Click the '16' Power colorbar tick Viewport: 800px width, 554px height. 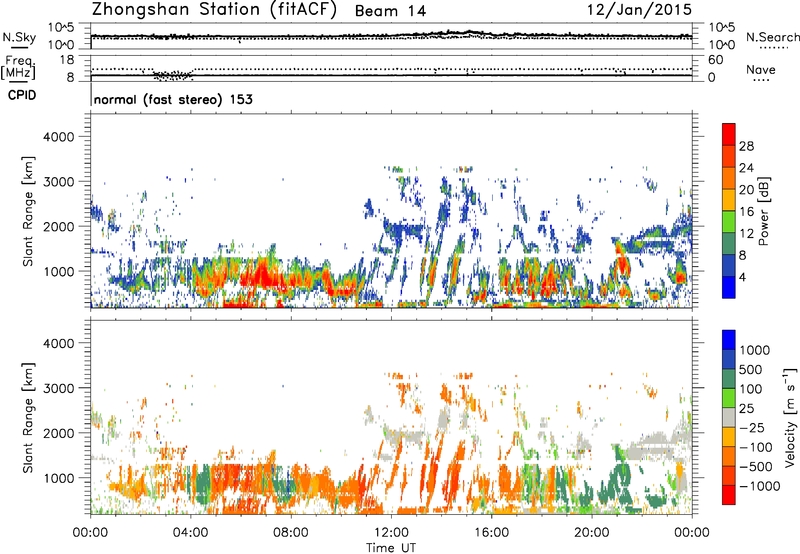(x=746, y=212)
